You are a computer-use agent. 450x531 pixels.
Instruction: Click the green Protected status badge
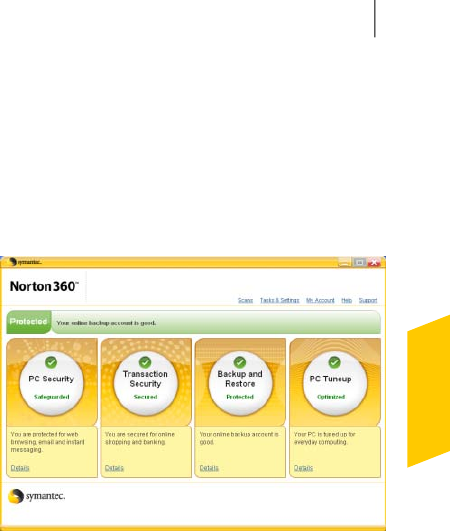pyautogui.click(x=29, y=322)
